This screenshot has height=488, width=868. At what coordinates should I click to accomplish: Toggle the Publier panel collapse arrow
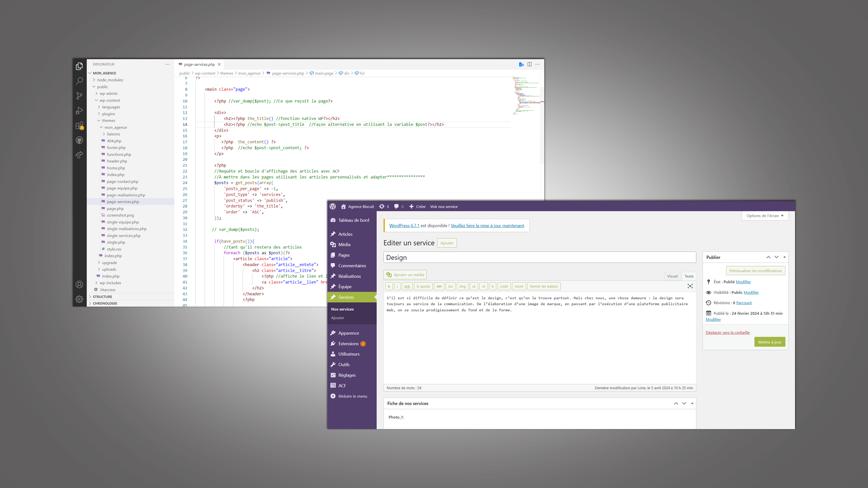[x=784, y=257]
